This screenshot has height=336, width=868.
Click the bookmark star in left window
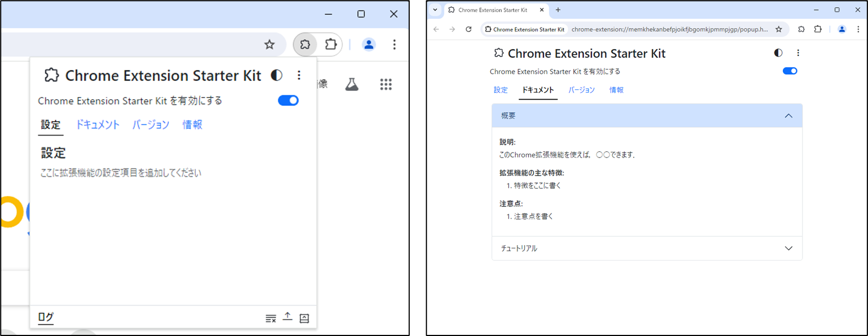[269, 45]
